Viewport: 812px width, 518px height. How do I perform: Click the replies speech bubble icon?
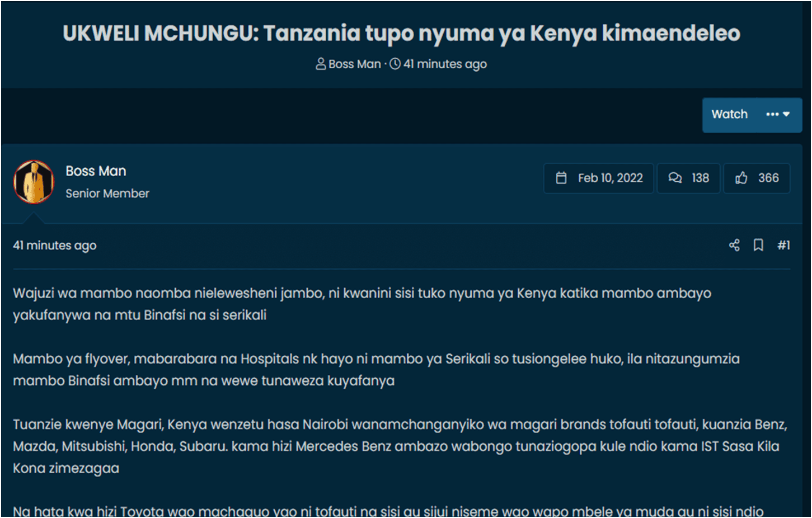click(x=675, y=178)
